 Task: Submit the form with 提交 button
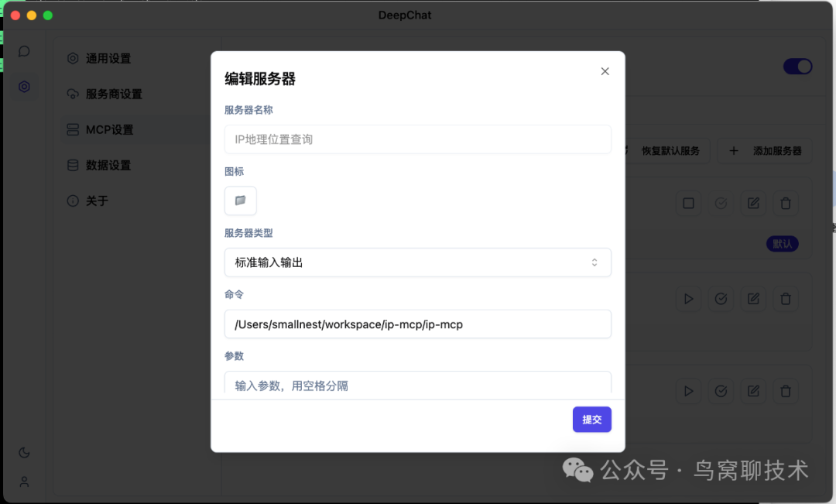[x=592, y=420]
